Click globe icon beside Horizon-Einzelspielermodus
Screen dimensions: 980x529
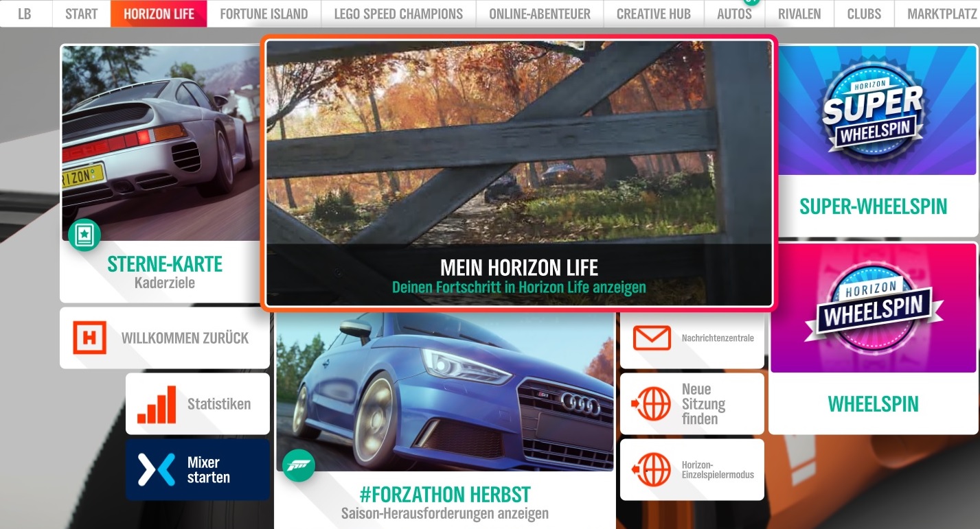(x=651, y=470)
